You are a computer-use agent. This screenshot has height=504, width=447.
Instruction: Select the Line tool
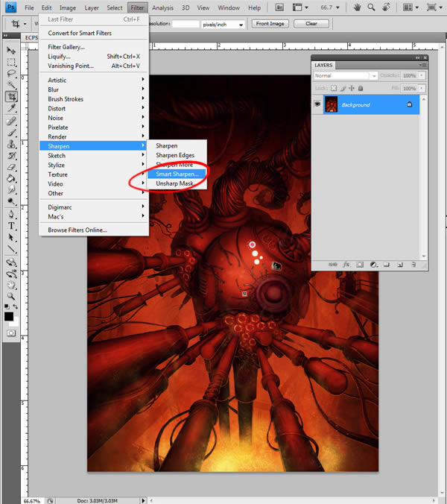coord(11,249)
